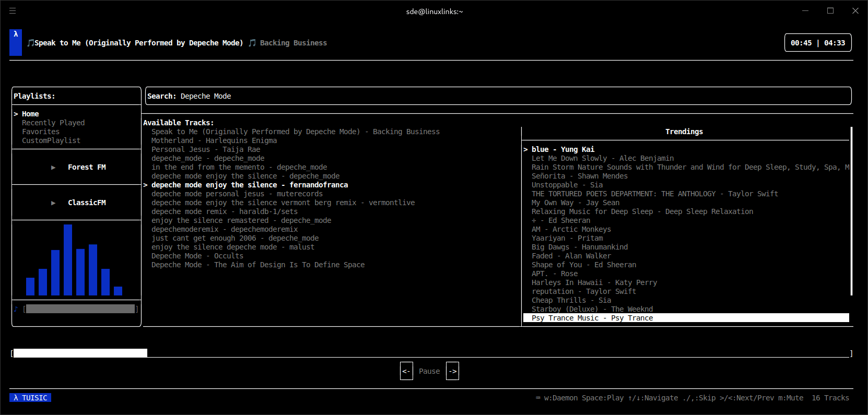Select track Motherland - Harlequins Enigma
This screenshot has height=415, width=868.
[x=214, y=140]
